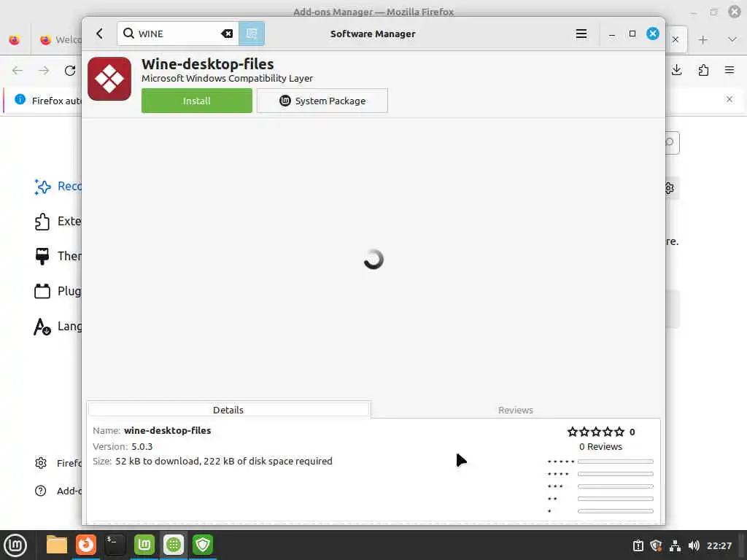Expand the Firefox list-all-tabs chevron
Viewport: 747px width, 560px height.
pos(732,40)
